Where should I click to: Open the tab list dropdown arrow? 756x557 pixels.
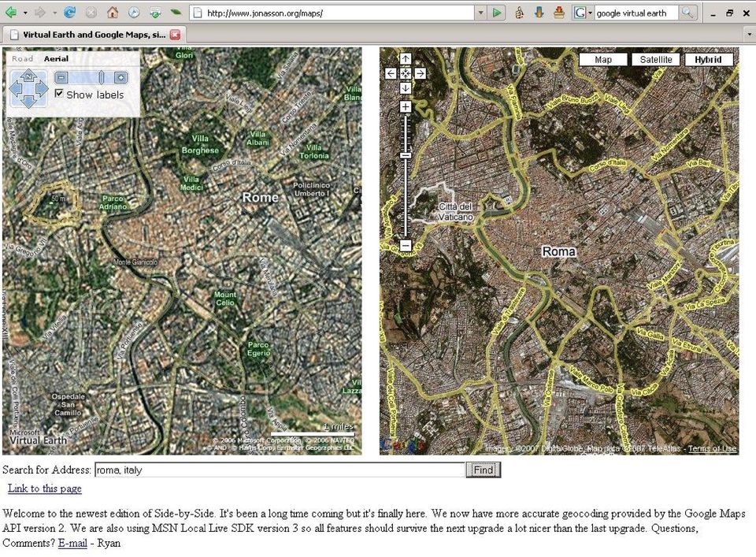(x=749, y=34)
